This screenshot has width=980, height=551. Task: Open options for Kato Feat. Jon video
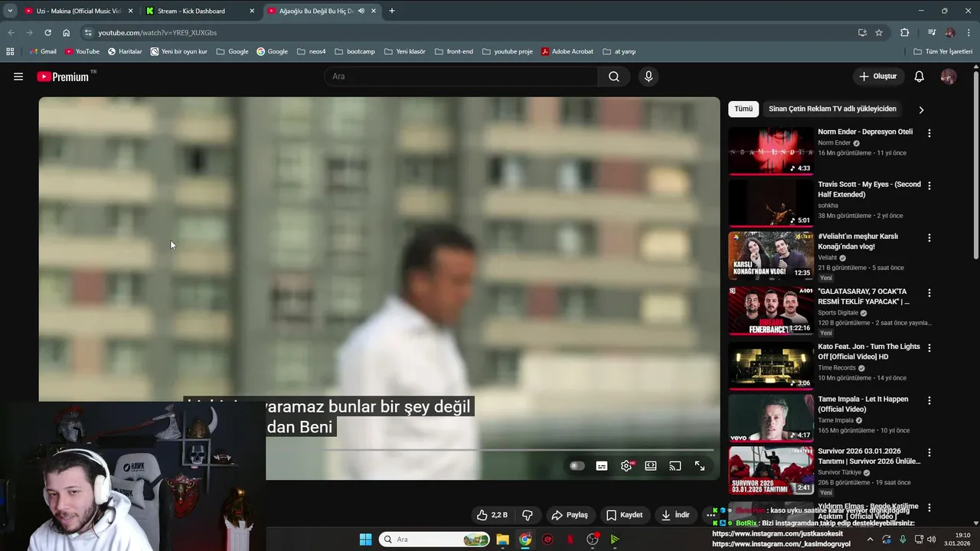tap(929, 348)
